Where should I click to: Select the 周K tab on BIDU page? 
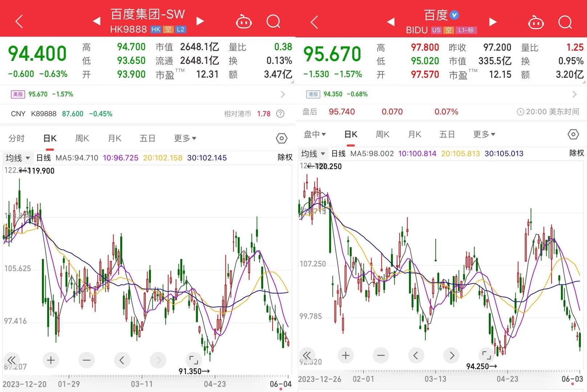[383, 134]
